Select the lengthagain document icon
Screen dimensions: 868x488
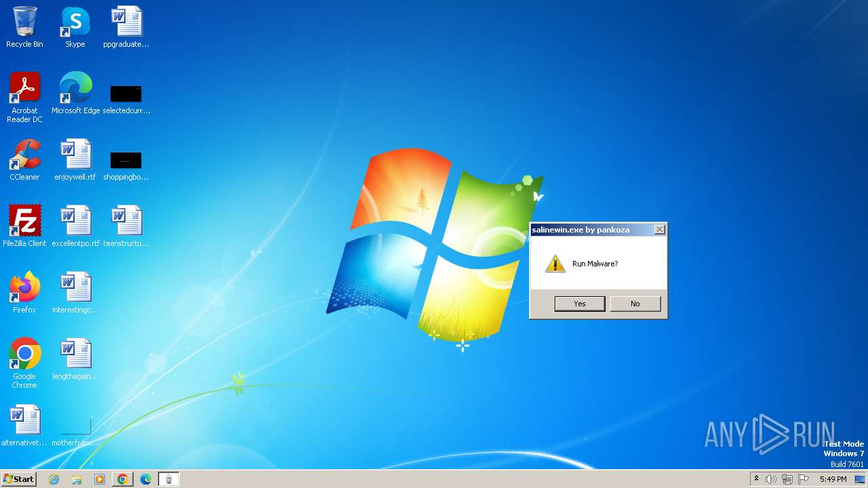75,359
